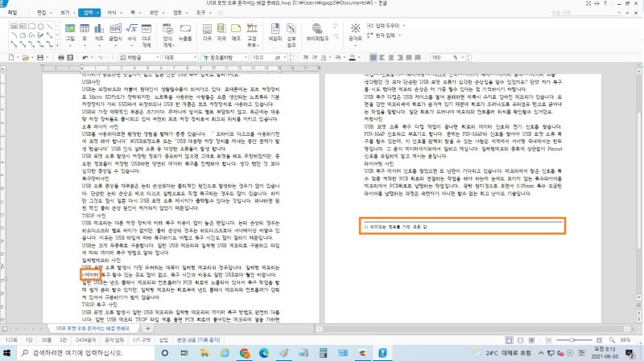644x361 pixels.
Task: Toggle italic formatting 가
Action: click(x=315, y=57)
